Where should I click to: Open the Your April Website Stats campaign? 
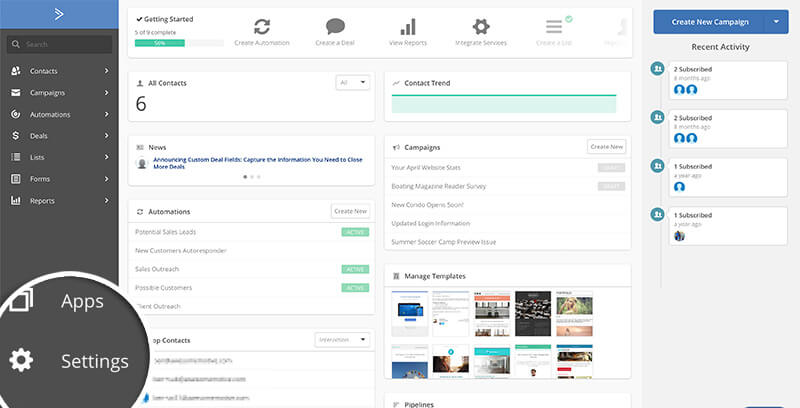[x=426, y=167]
